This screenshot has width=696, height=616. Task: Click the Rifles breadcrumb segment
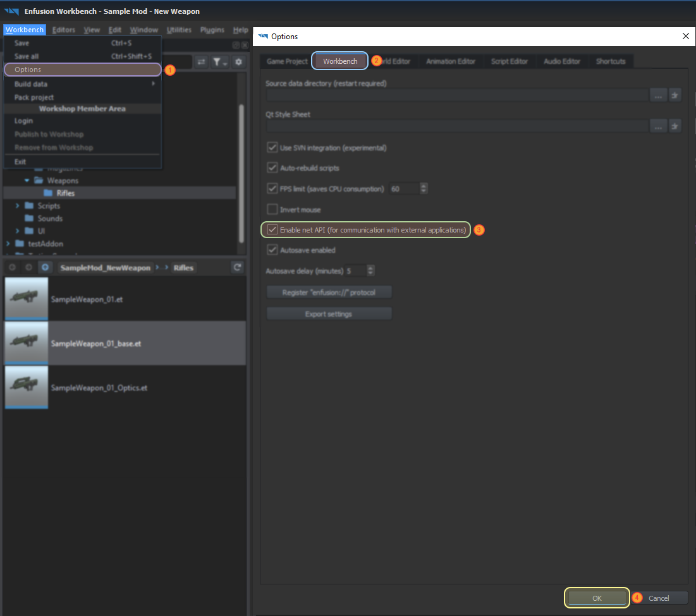[x=183, y=267]
